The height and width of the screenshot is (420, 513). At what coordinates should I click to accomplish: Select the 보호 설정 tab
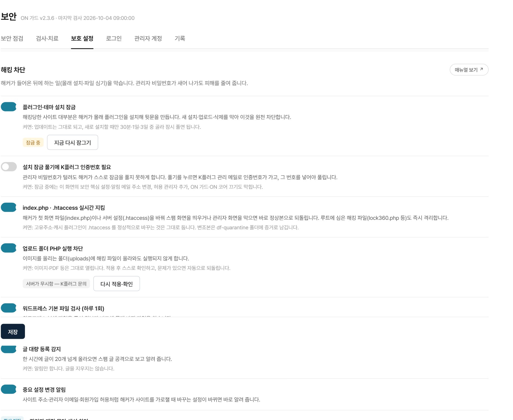[82, 38]
